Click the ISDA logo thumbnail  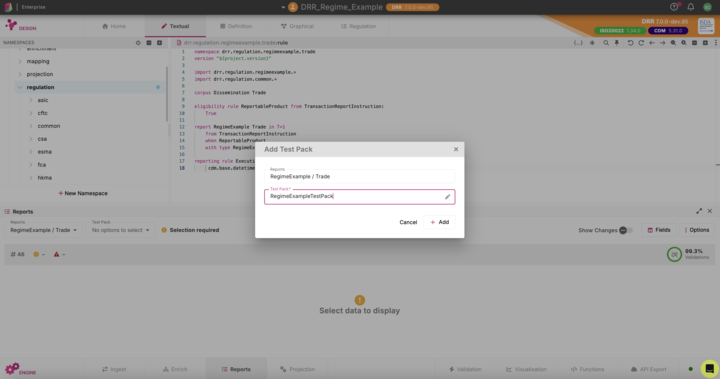(x=706, y=26)
